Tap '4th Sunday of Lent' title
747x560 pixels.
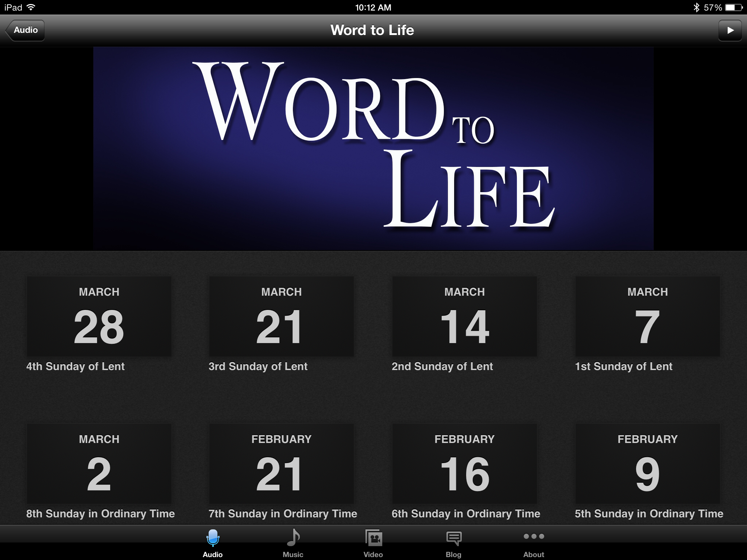76,366
